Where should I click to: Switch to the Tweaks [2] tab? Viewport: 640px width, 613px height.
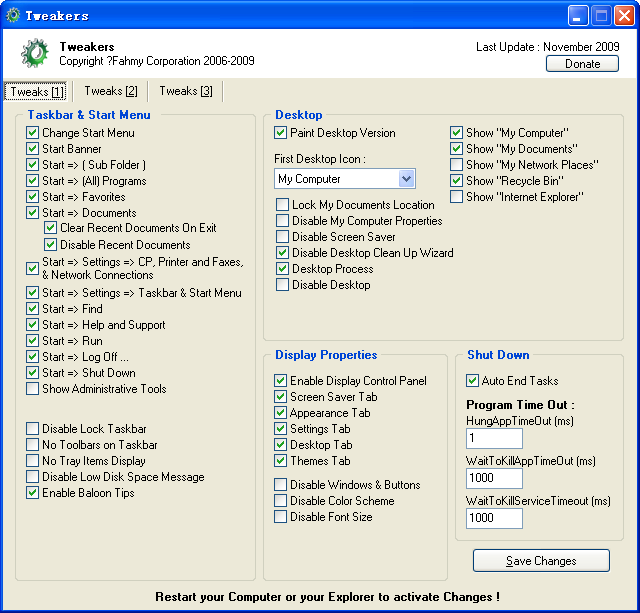coord(111,91)
